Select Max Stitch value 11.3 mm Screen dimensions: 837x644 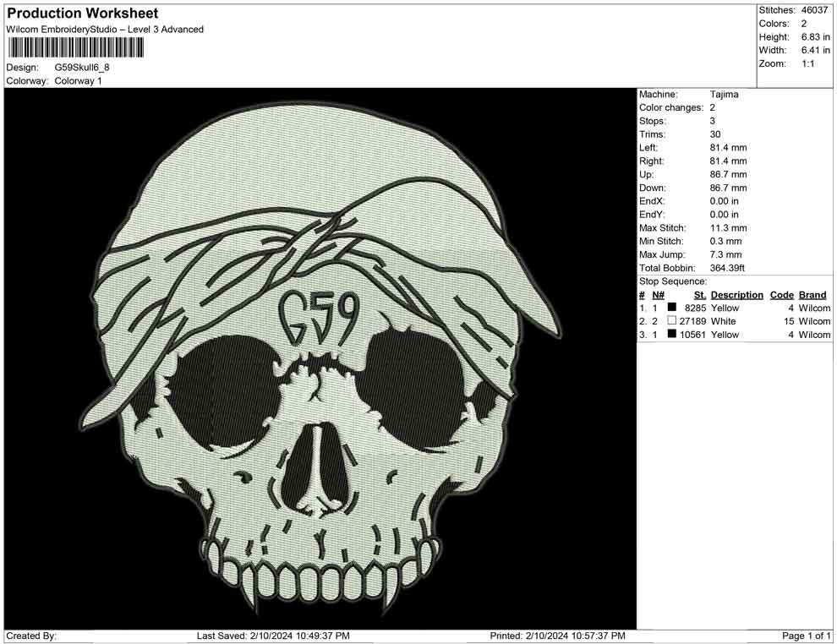pos(728,228)
